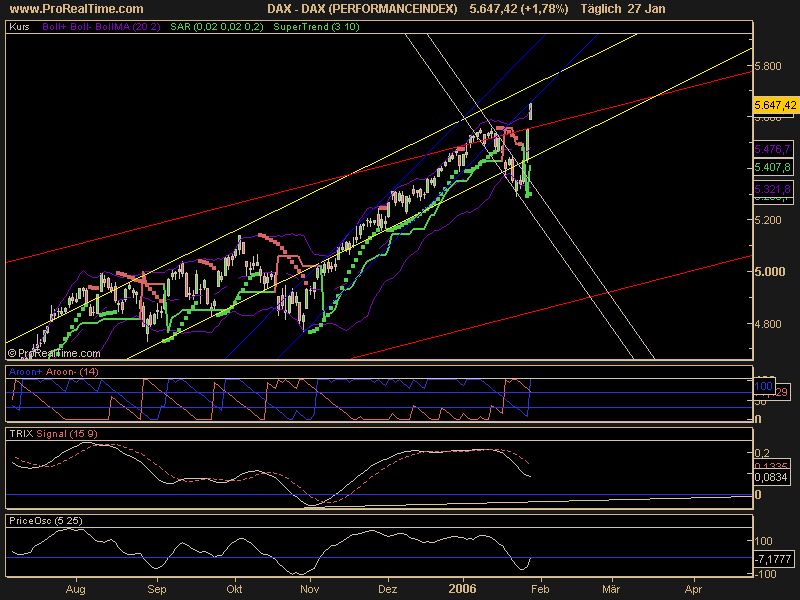The width and height of the screenshot is (800, 600).
Task: Click the TRIX 0.2 axis label
Action: [x=762, y=453]
